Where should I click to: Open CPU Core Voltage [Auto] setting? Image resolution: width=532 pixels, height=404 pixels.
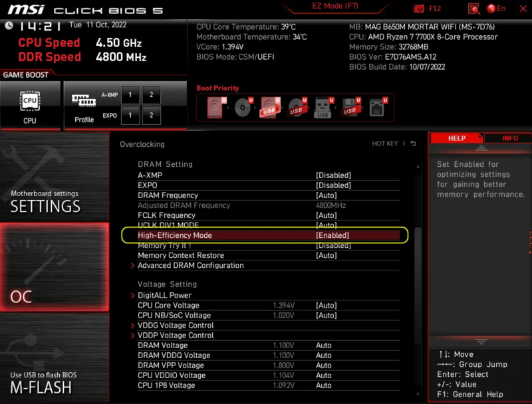pos(326,306)
